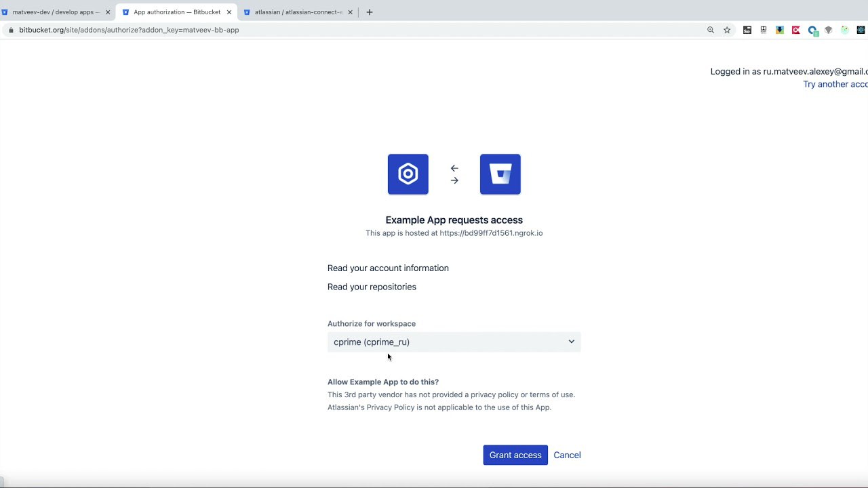
Task: Open the Authorize for workspace dropdown
Action: pos(454,342)
